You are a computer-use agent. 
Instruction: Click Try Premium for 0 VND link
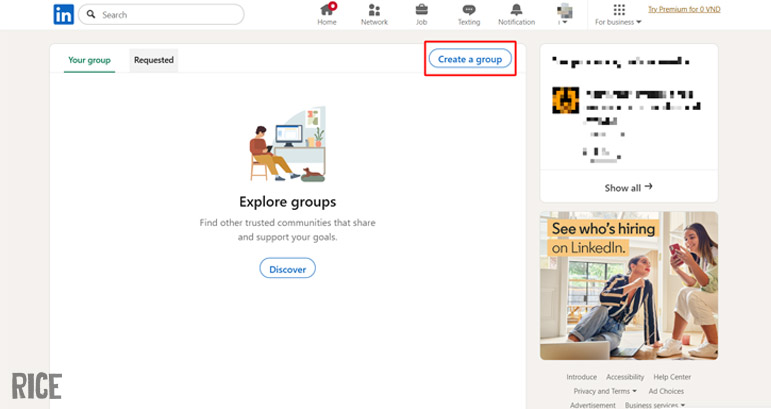(x=684, y=9)
